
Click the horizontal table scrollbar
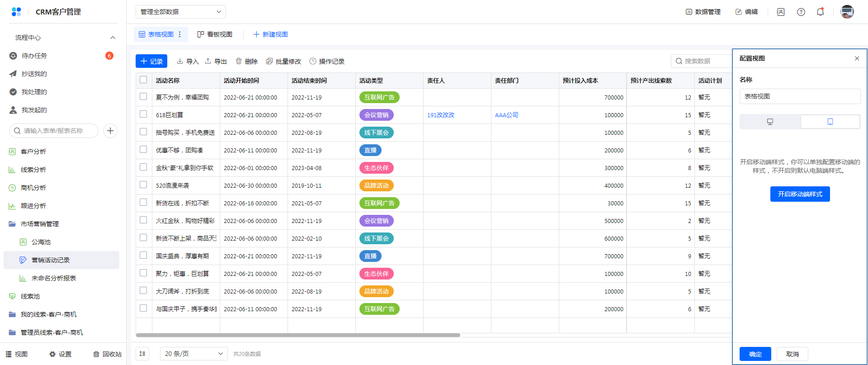(x=297, y=335)
